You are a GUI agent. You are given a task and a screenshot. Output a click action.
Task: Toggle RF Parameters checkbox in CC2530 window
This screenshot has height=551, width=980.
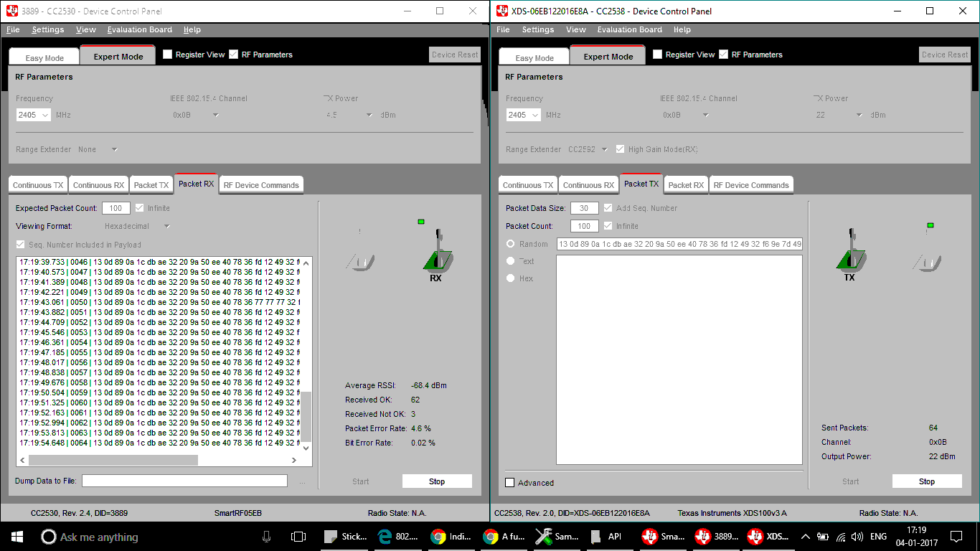tap(234, 55)
